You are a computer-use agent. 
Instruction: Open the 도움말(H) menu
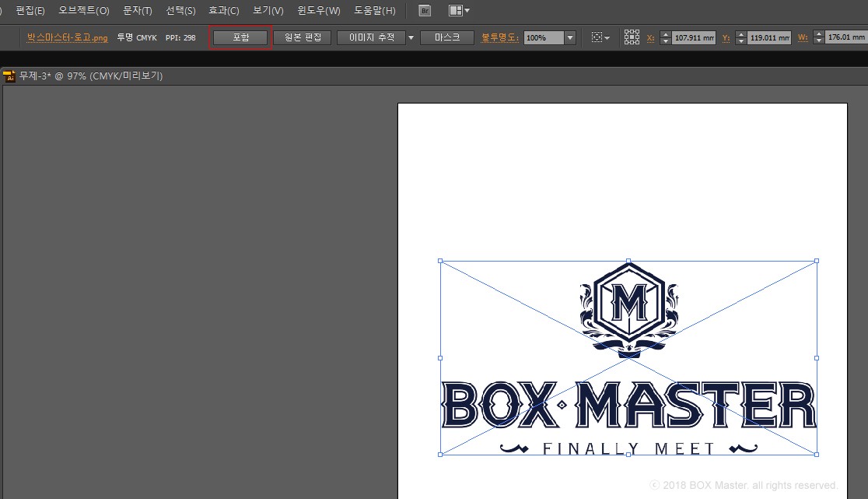(x=375, y=11)
